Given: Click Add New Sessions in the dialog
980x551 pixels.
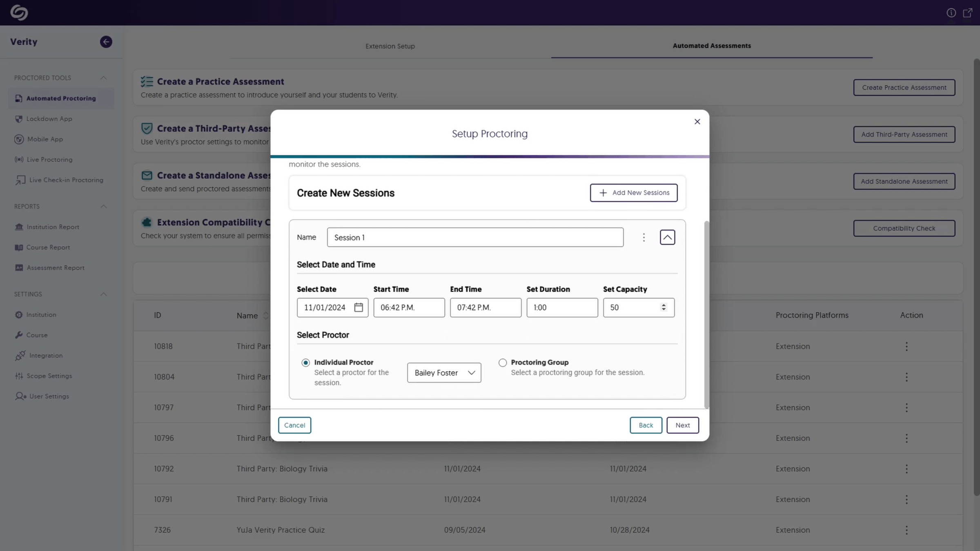Looking at the screenshot, I should click(633, 193).
